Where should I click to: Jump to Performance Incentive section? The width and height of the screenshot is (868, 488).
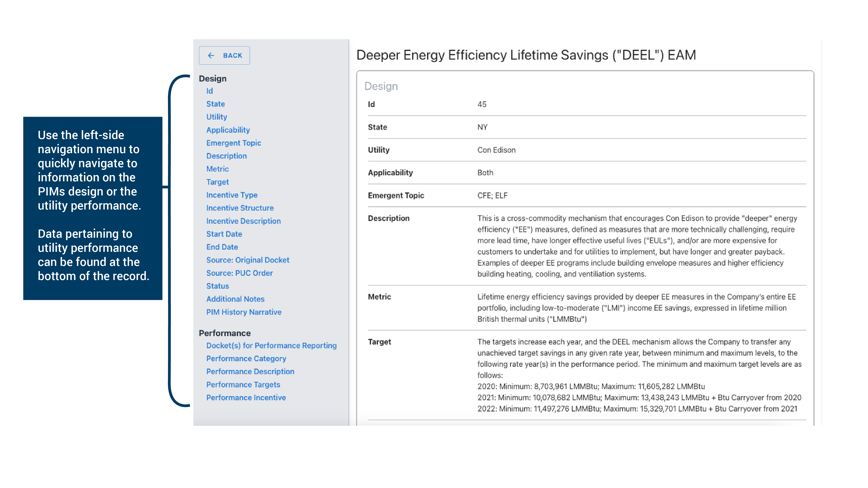246,398
